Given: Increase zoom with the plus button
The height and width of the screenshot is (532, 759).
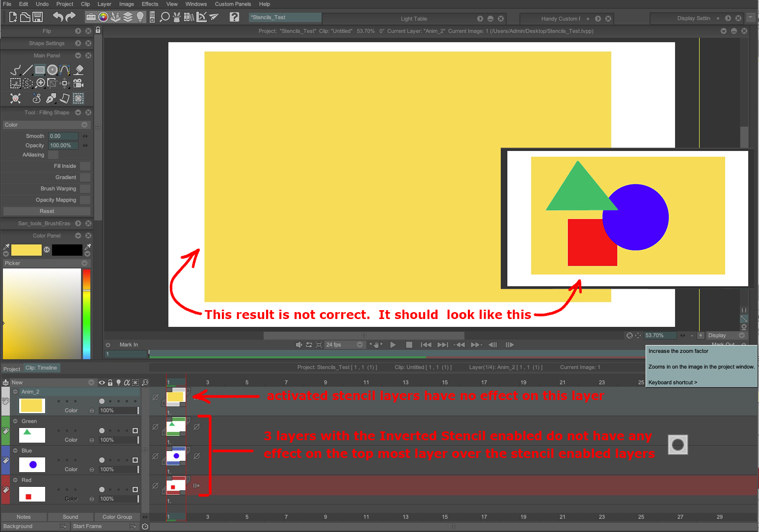Looking at the screenshot, I should 701,335.
